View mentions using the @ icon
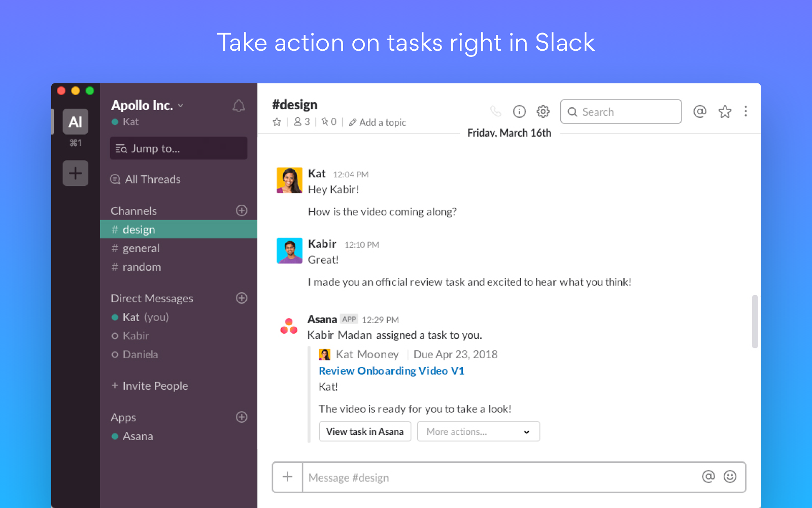This screenshot has height=508, width=812. tap(700, 111)
